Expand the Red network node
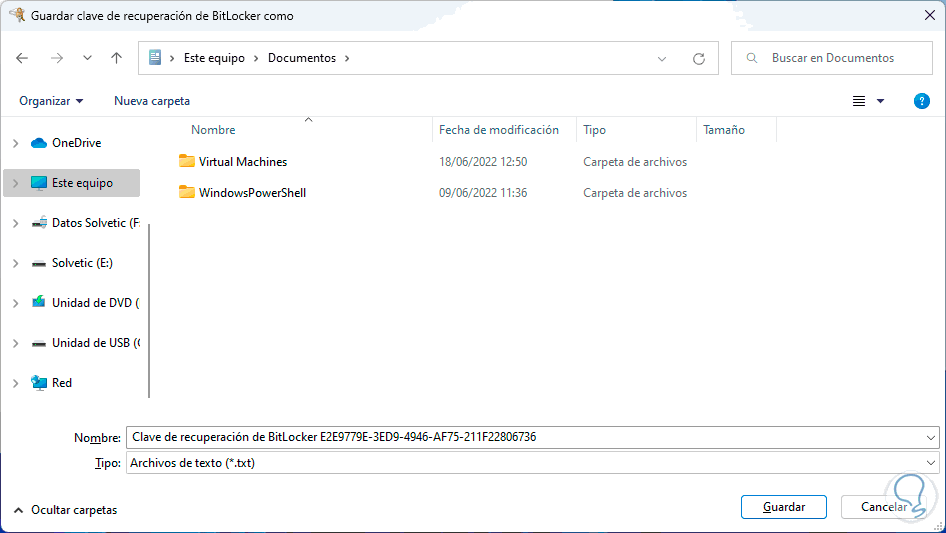Image resolution: width=946 pixels, height=533 pixels. point(16,383)
